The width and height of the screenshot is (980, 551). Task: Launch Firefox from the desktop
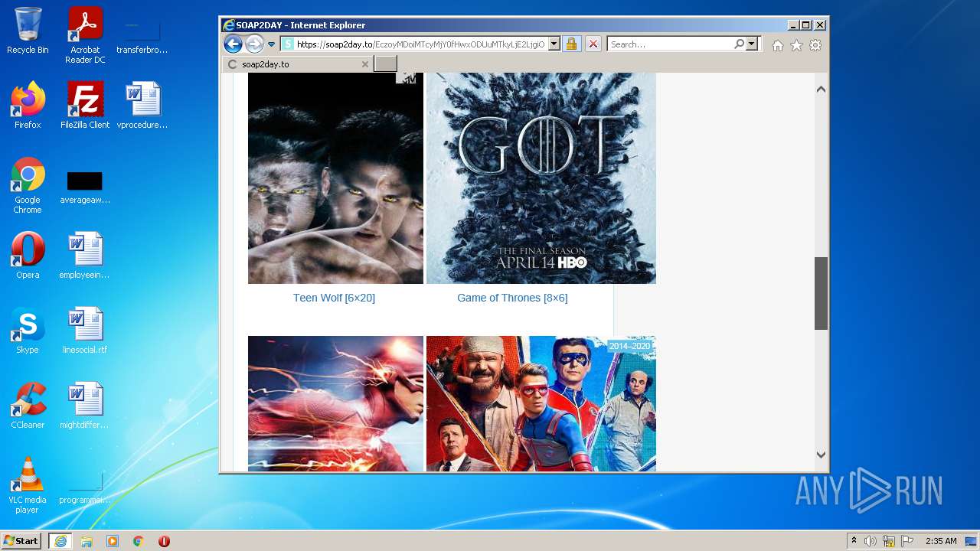point(28,106)
